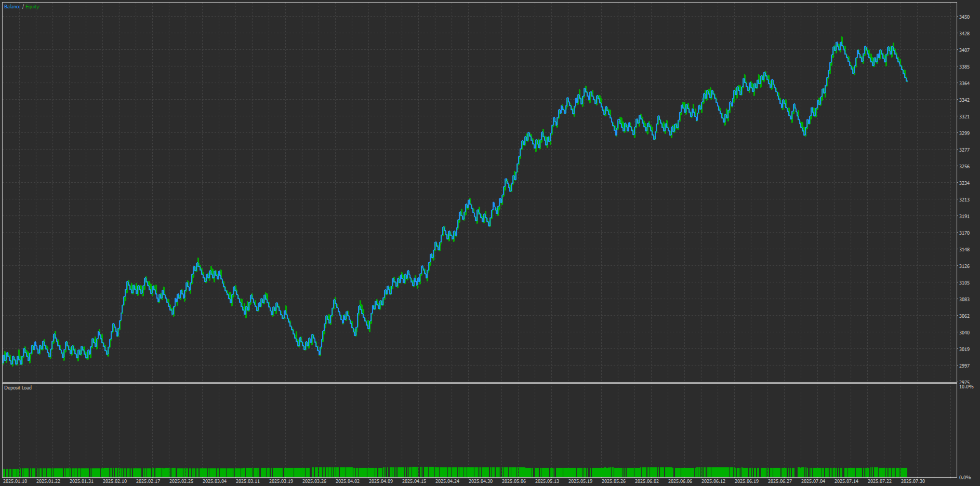Click the 2025.04.15 date label

click(x=414, y=481)
